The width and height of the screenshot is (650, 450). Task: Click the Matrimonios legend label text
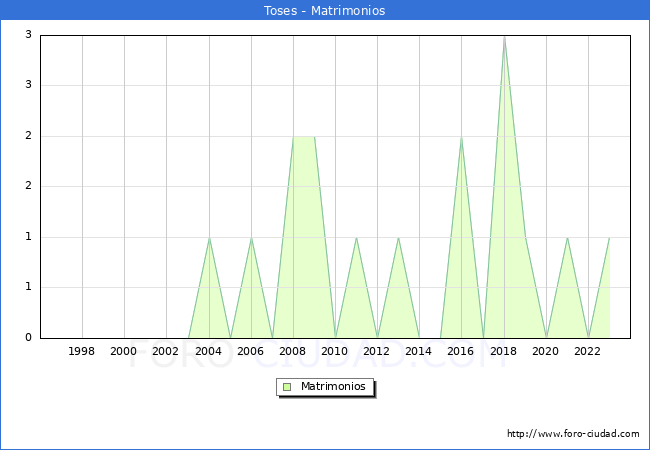[332, 386]
